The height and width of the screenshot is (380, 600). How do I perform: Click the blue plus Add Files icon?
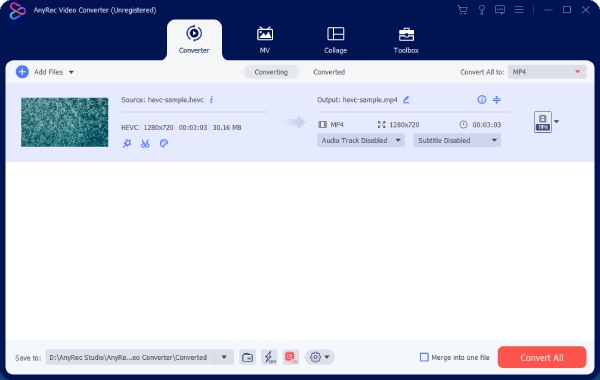pos(22,72)
